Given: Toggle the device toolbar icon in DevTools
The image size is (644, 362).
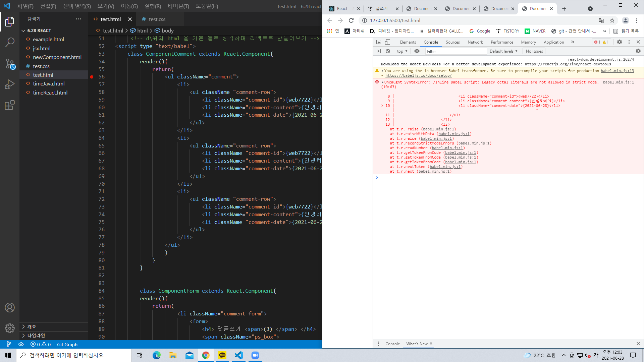Looking at the screenshot, I should (387, 42).
